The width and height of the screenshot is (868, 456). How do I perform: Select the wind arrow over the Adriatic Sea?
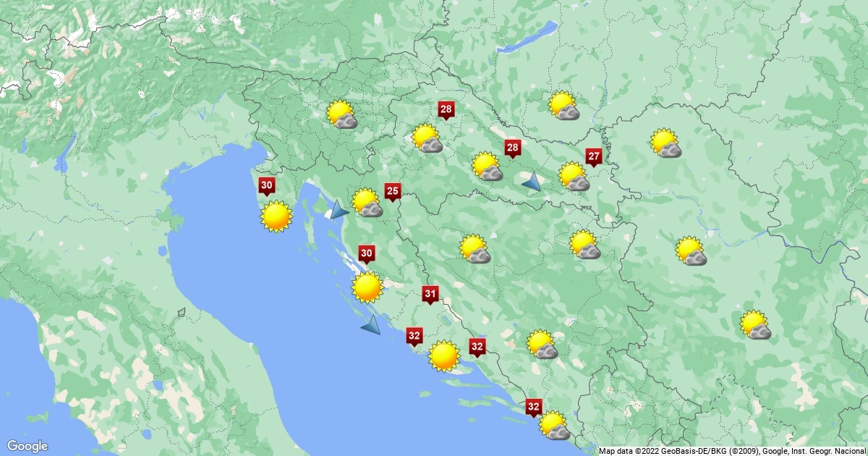pos(371,326)
